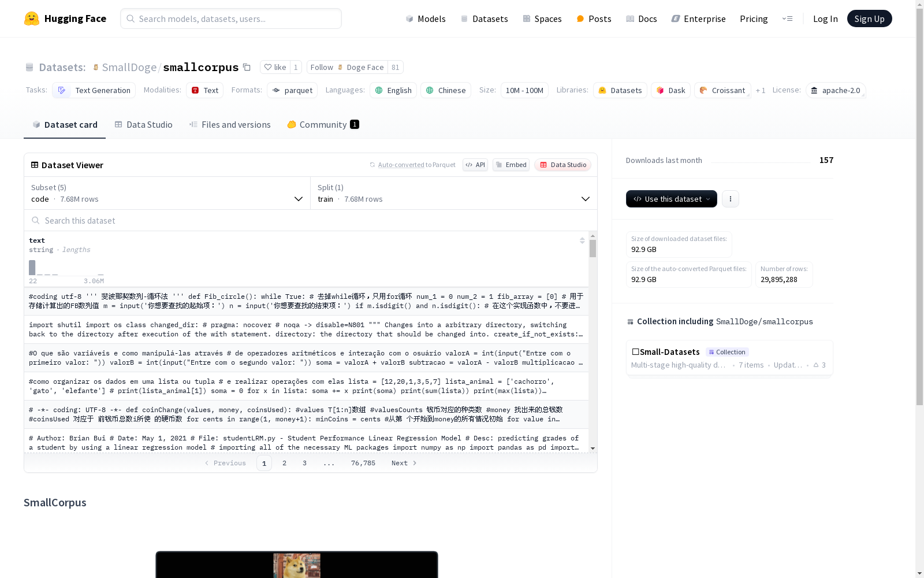Screen dimensions: 924x578
Task: Select current page 1 button
Action: 264,463
